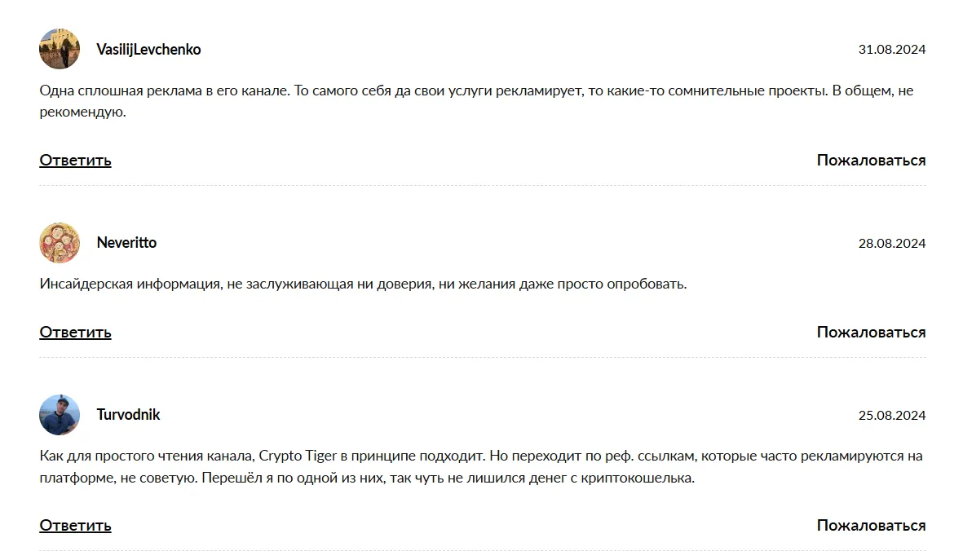Image resolution: width=963 pixels, height=560 pixels.
Task: Click the 25.08.2024 timestamp
Action: 892,415
